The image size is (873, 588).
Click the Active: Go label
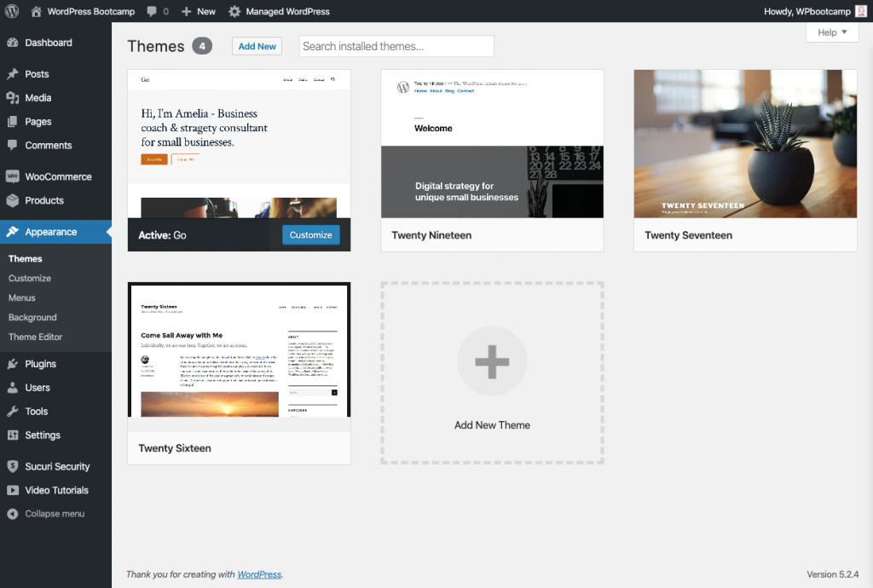click(x=163, y=235)
